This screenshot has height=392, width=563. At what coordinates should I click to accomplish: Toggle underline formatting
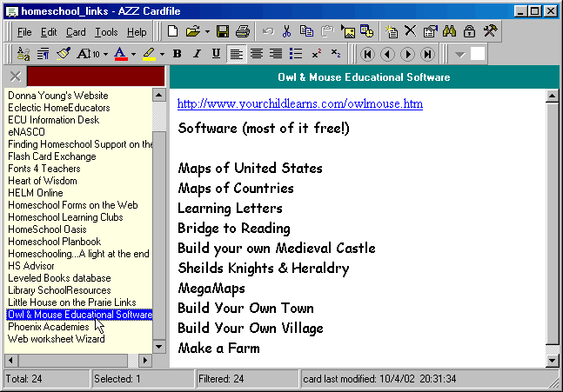(216, 54)
